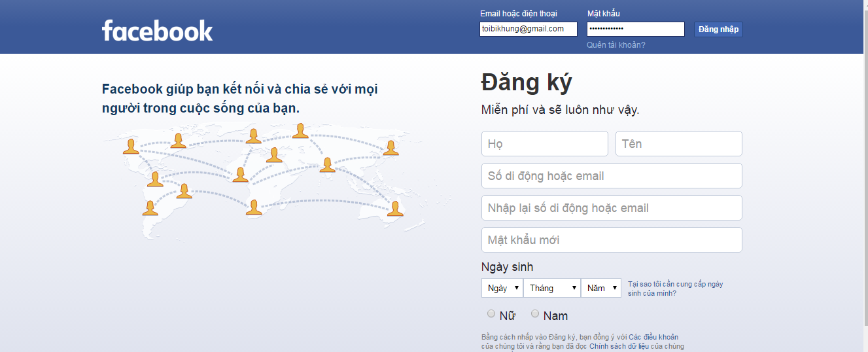Open the Ngày day dropdown

coord(502,288)
